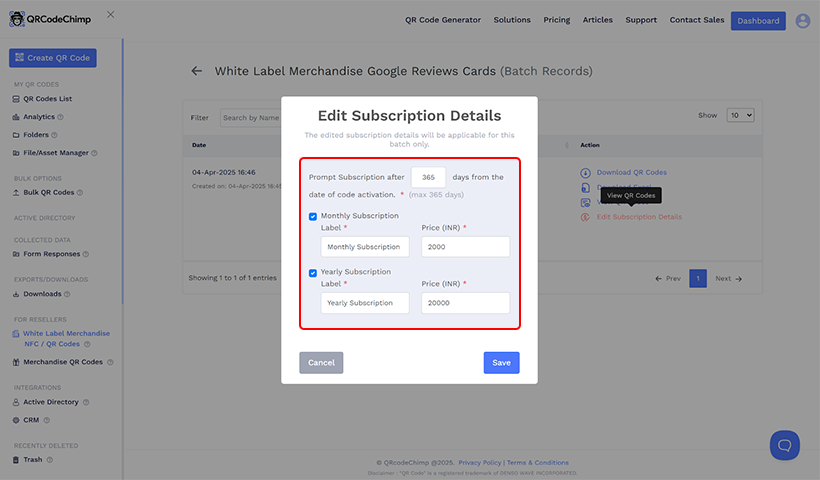Click the Monthly Subscription price field
The image size is (820, 480).
click(465, 247)
